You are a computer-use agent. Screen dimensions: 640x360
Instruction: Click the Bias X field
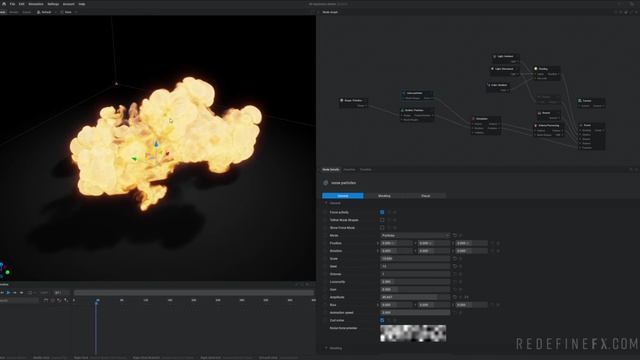(396, 305)
